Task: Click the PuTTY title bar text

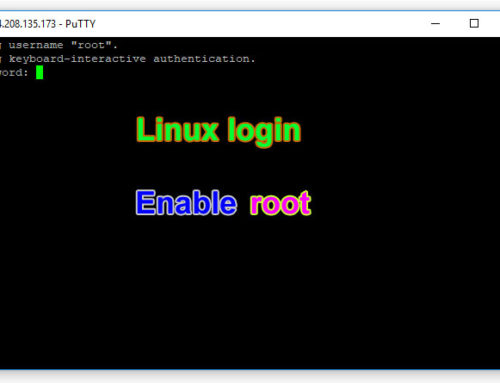Action: pyautogui.click(x=48, y=24)
